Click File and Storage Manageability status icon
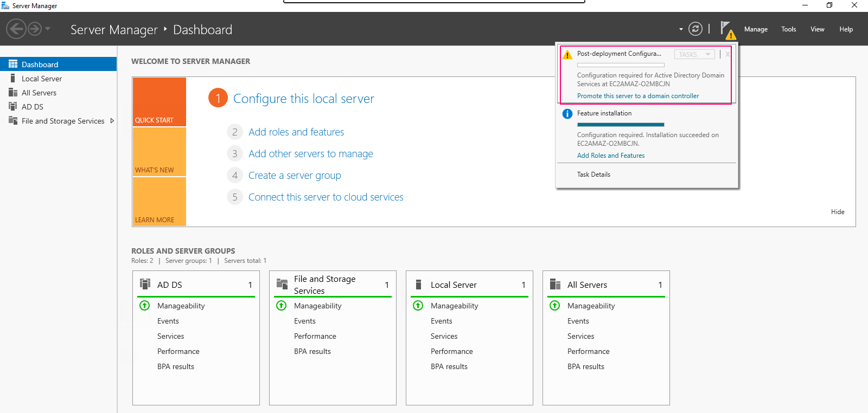868x413 pixels. tap(282, 306)
